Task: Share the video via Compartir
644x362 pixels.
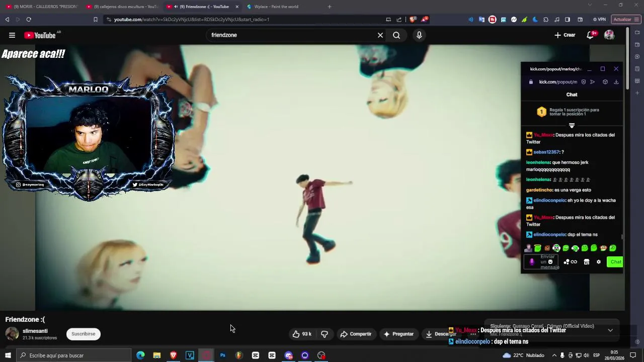Action: (356, 334)
